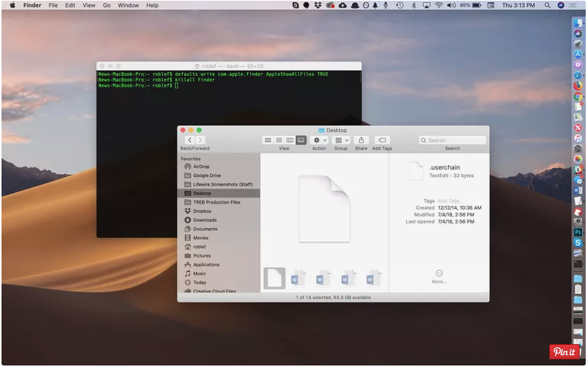588x367 pixels.
Task: Switch Finder to icon view
Action: [268, 140]
